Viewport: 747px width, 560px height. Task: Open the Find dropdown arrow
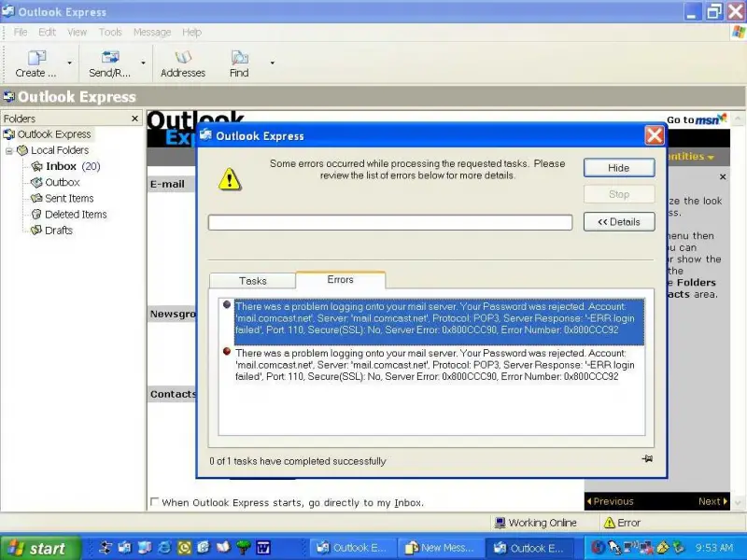click(272, 63)
